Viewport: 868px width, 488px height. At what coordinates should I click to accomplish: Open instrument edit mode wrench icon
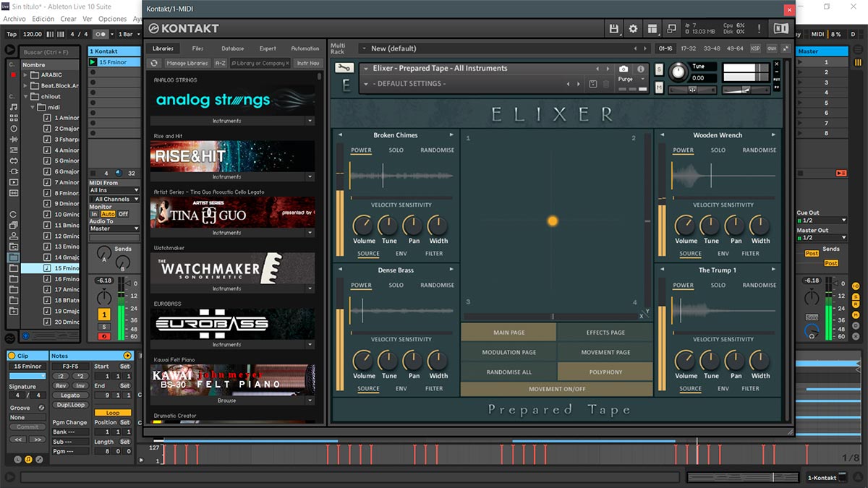tap(345, 68)
